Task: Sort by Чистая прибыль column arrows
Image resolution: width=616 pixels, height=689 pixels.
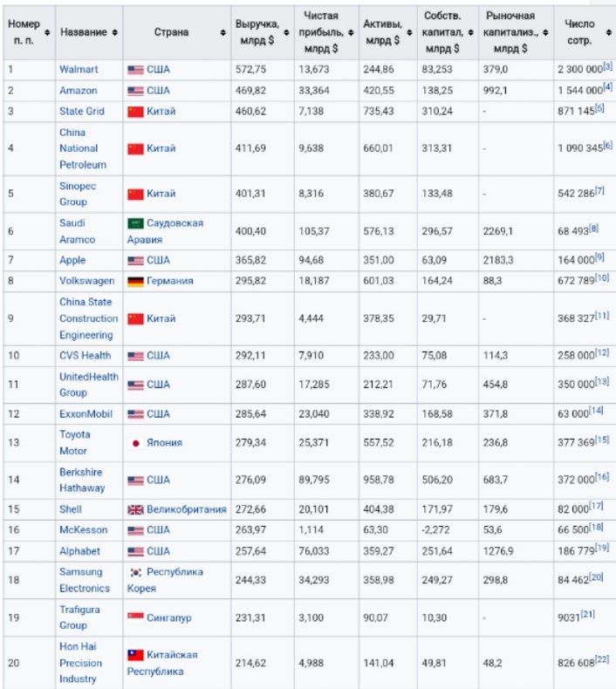Action: click(x=351, y=32)
